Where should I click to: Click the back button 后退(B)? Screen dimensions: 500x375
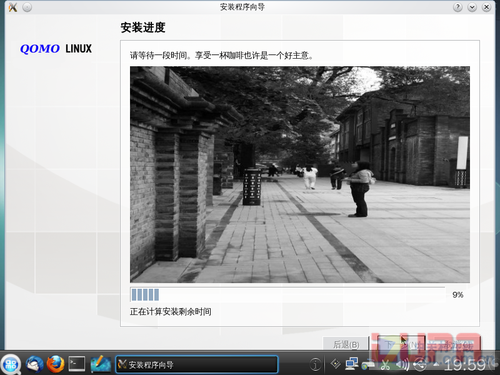pyautogui.click(x=346, y=344)
